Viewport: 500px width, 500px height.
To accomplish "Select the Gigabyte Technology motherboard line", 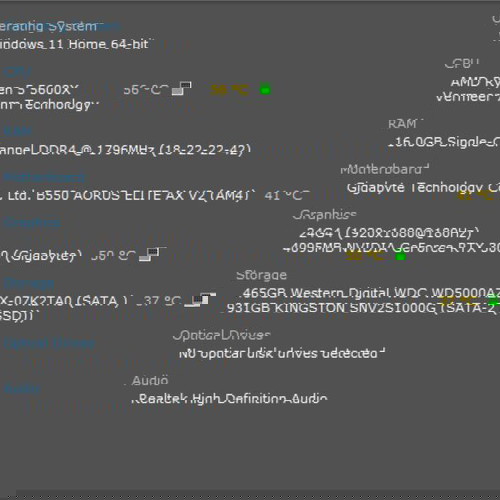I will pyautogui.click(x=423, y=188).
